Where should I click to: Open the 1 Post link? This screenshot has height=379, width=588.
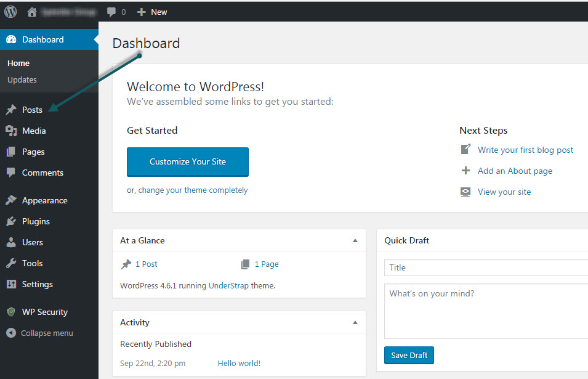point(147,264)
